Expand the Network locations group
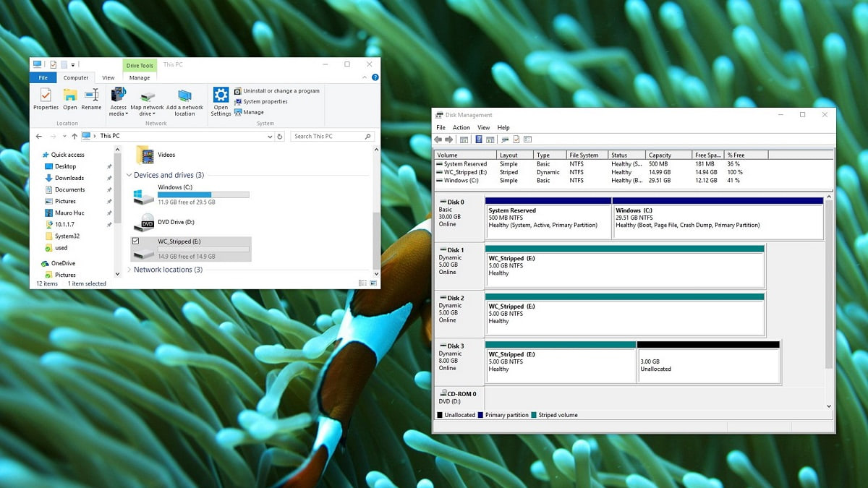The image size is (868, 488). pyautogui.click(x=129, y=270)
